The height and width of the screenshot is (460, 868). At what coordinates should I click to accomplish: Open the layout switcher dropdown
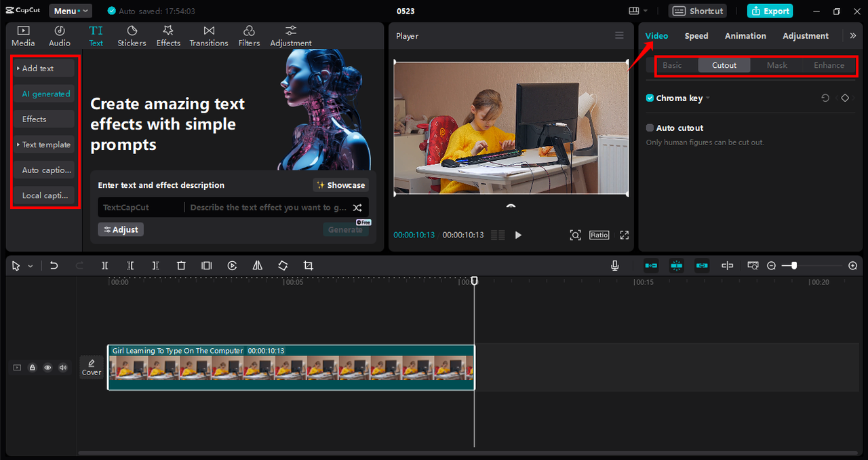click(x=638, y=11)
